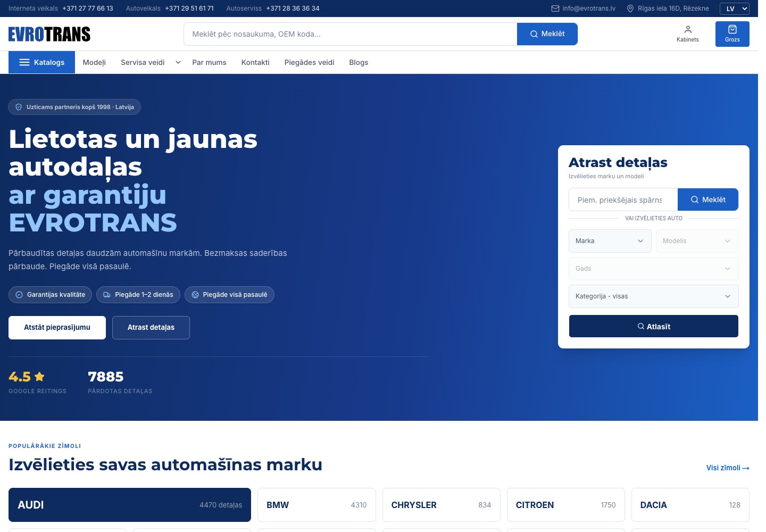Click the Atlasīt filter button
This screenshot has width=766, height=532.
pos(654,326)
